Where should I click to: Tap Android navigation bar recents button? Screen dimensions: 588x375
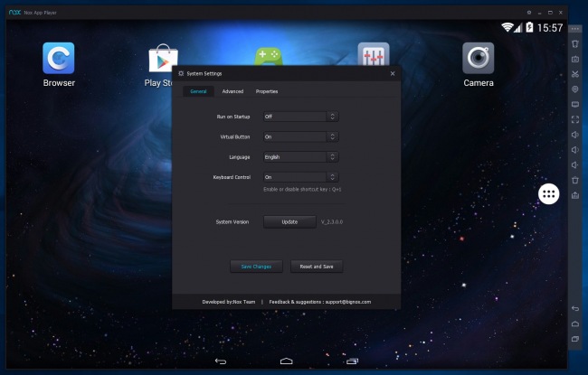click(x=352, y=361)
